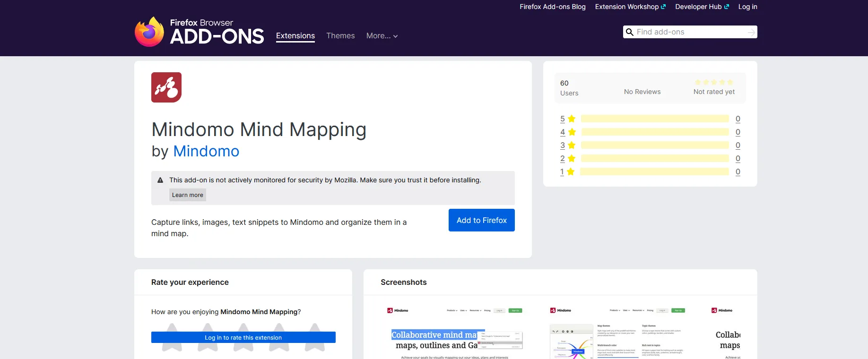The width and height of the screenshot is (868, 359).
Task: Click the count link for 4 stars
Action: [738, 132]
